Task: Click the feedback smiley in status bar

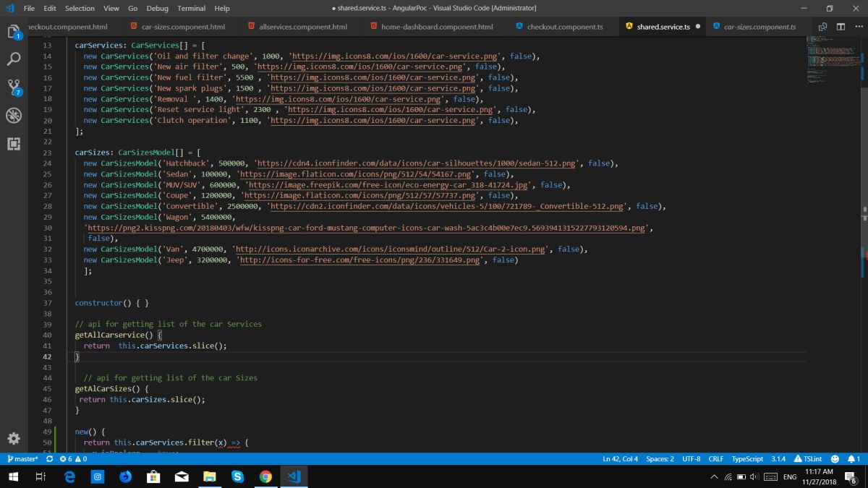Action: click(x=835, y=458)
